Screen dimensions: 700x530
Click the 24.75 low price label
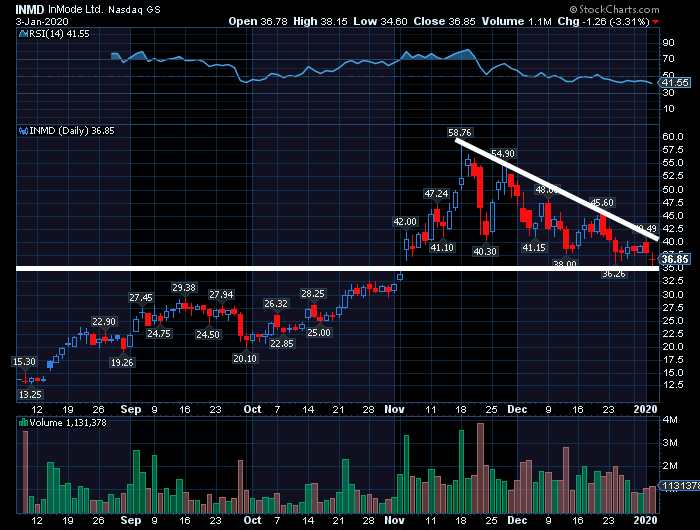point(159,334)
